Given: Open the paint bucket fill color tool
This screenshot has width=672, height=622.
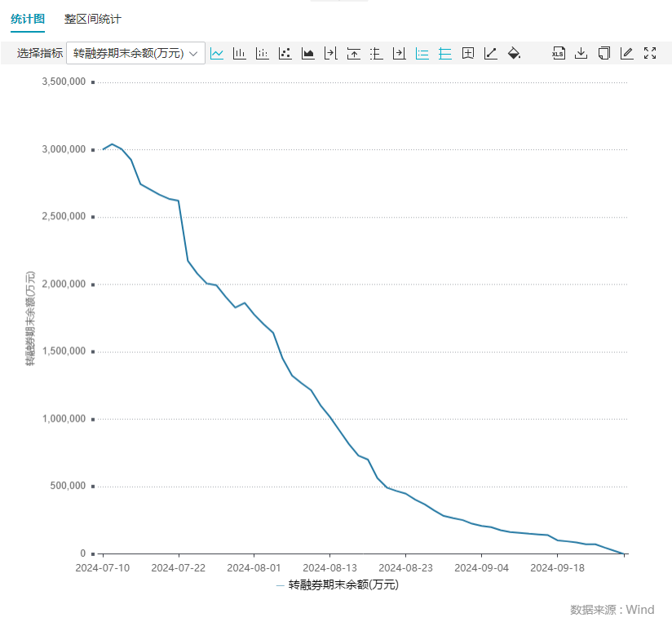Looking at the screenshot, I should (x=514, y=53).
